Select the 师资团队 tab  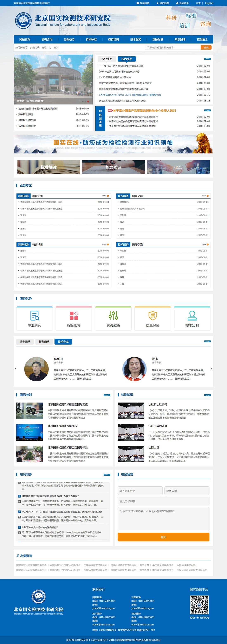click(44, 342)
